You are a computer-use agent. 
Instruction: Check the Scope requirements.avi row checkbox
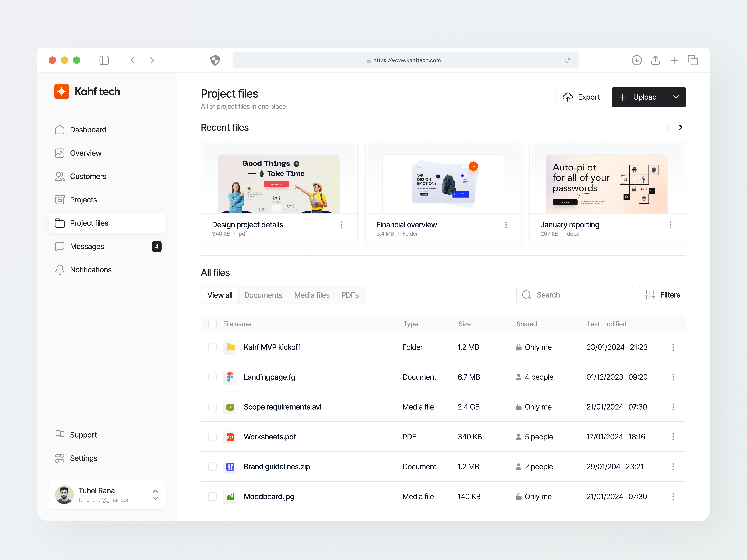click(212, 407)
